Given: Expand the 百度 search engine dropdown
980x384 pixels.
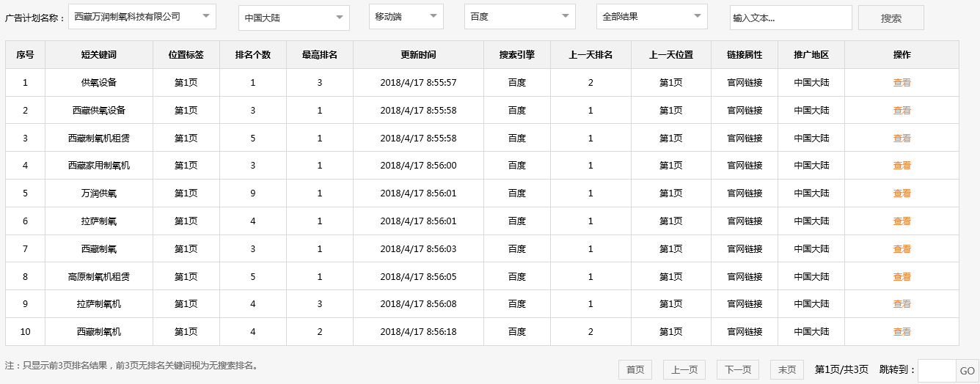Looking at the screenshot, I should coord(520,16).
